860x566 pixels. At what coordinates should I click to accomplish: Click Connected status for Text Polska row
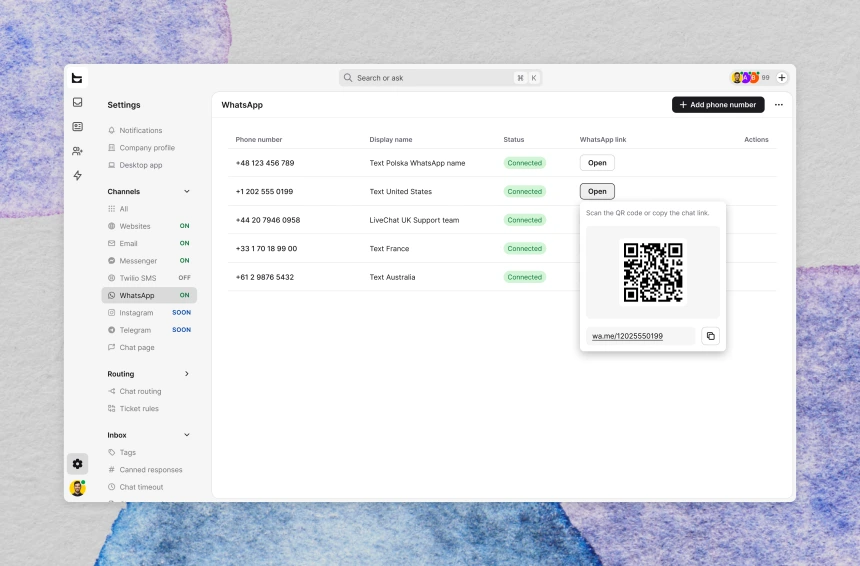click(524, 163)
